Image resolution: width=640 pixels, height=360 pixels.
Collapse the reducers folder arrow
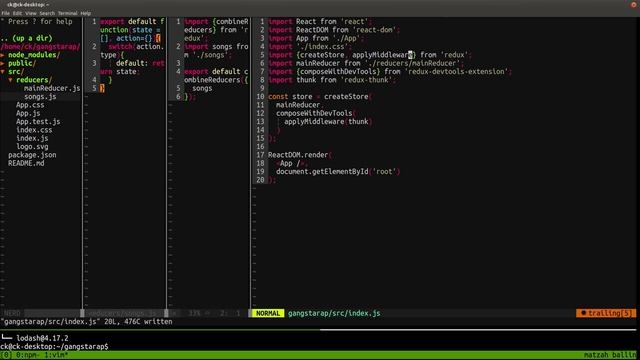[x=10, y=80]
